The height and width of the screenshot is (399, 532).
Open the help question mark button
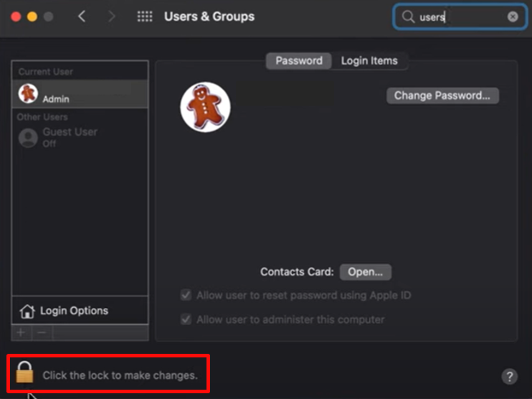(509, 376)
